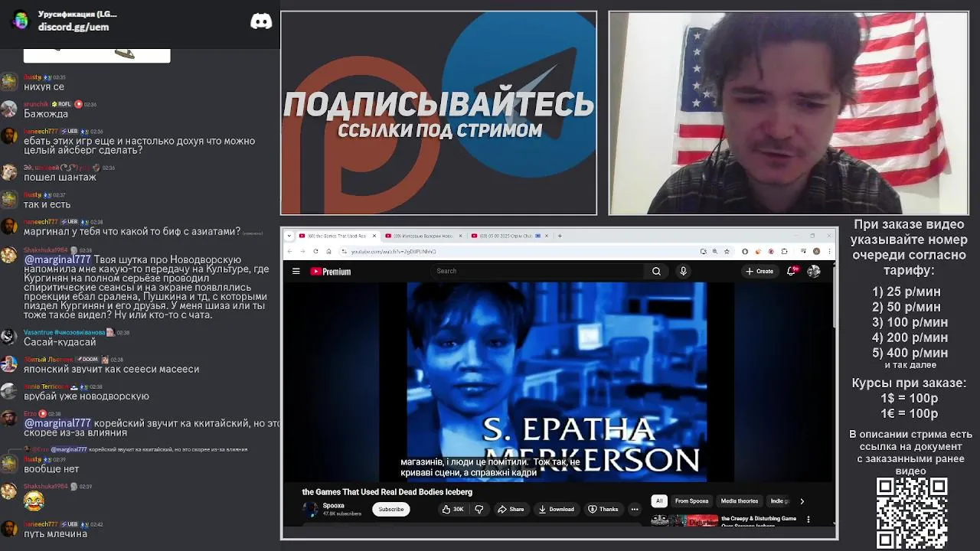Click the video title Games That Used Real Dead Bodies Iceberg

point(387,492)
